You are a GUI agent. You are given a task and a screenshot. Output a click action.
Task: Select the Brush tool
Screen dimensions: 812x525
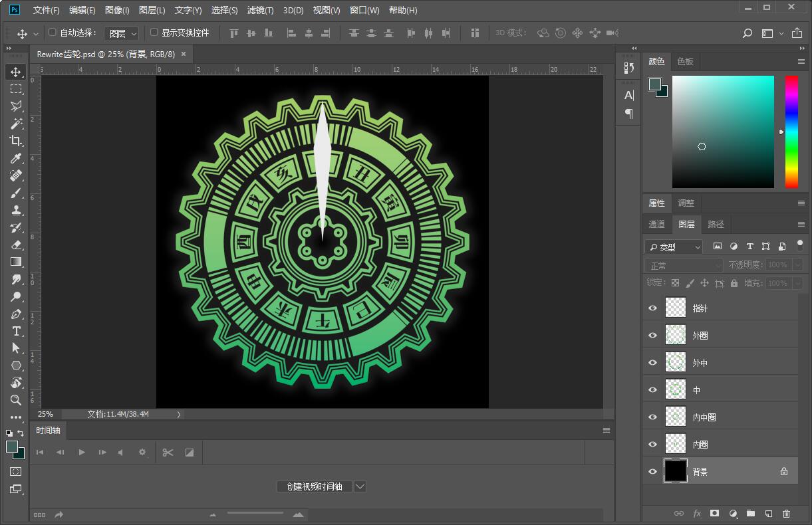click(16, 193)
